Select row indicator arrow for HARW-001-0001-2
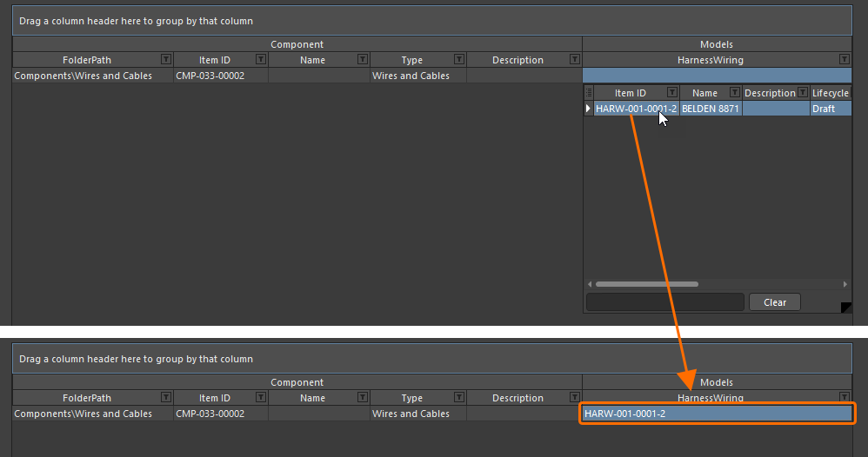Image resolution: width=868 pixels, height=457 pixels. tap(589, 109)
